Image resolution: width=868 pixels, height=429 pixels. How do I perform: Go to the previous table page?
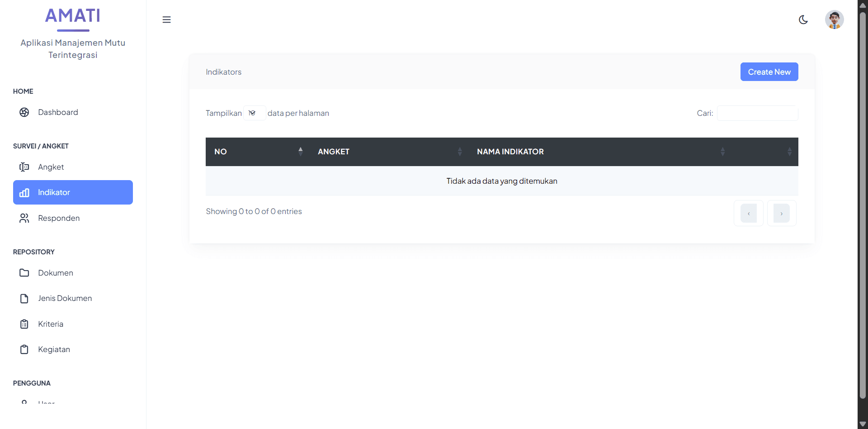tap(748, 213)
